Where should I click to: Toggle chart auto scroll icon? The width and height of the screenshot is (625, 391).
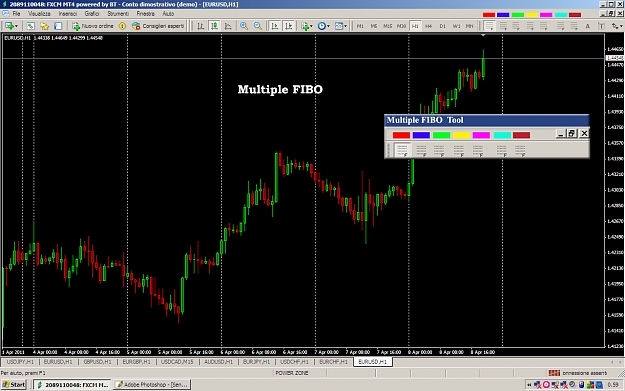[275, 26]
